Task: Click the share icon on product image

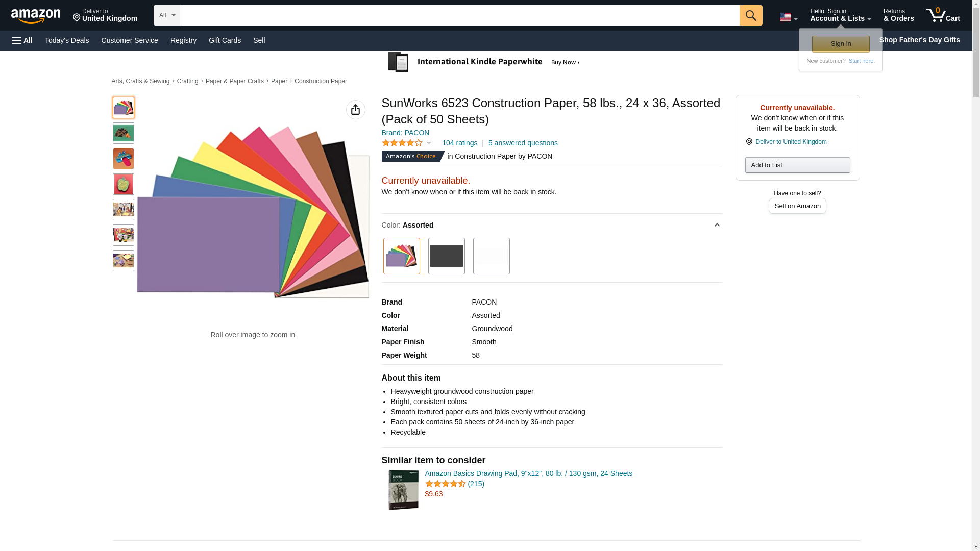Action: (x=355, y=110)
